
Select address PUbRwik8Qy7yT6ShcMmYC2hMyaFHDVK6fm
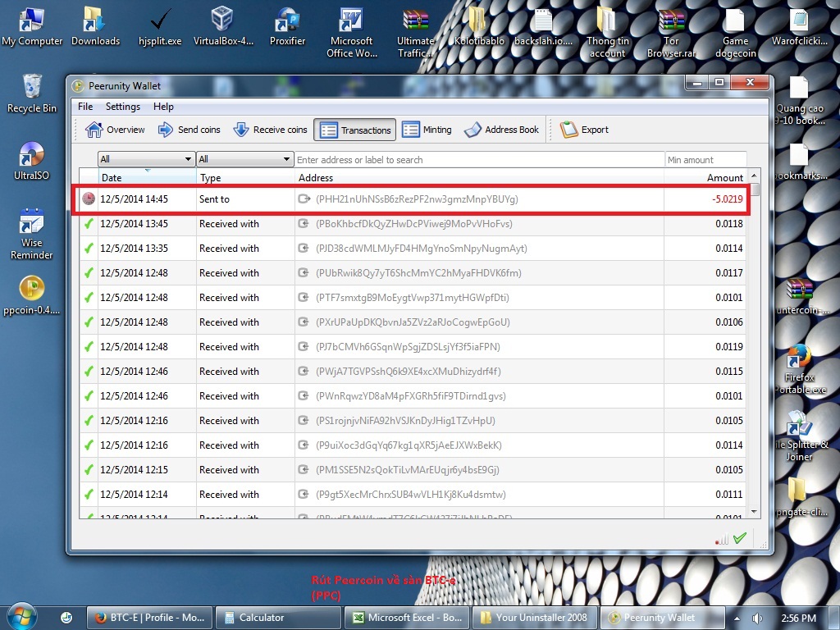[x=418, y=272]
